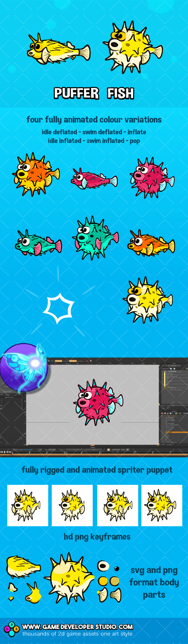This screenshot has width=188, height=644.
Task: Click the paste icon beside the palette columns label
Action: [174, 369]
